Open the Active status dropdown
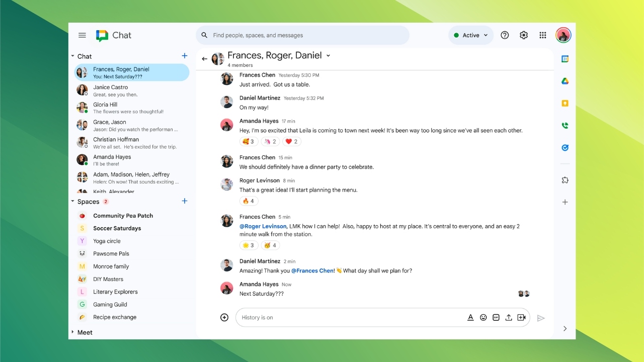 471,35
